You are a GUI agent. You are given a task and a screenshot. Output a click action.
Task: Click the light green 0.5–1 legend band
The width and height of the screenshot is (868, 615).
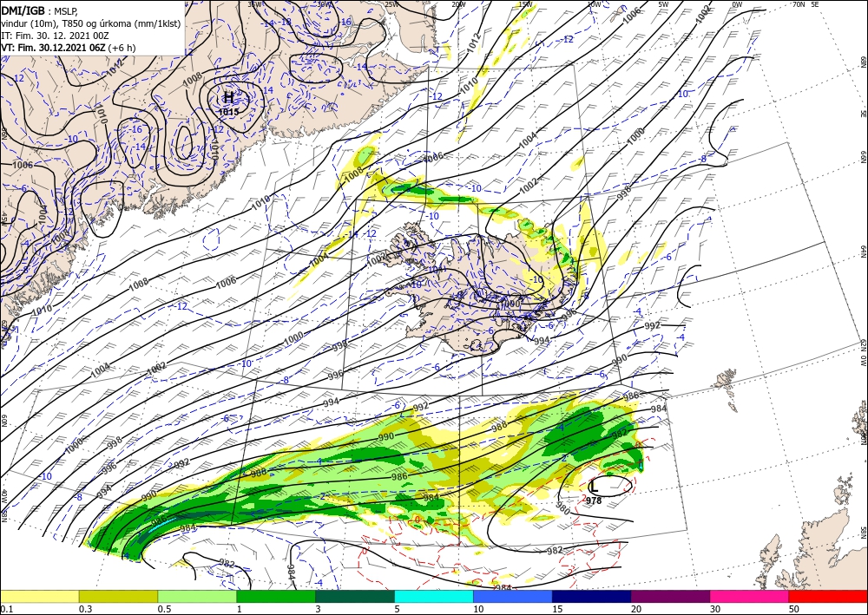[197, 596]
